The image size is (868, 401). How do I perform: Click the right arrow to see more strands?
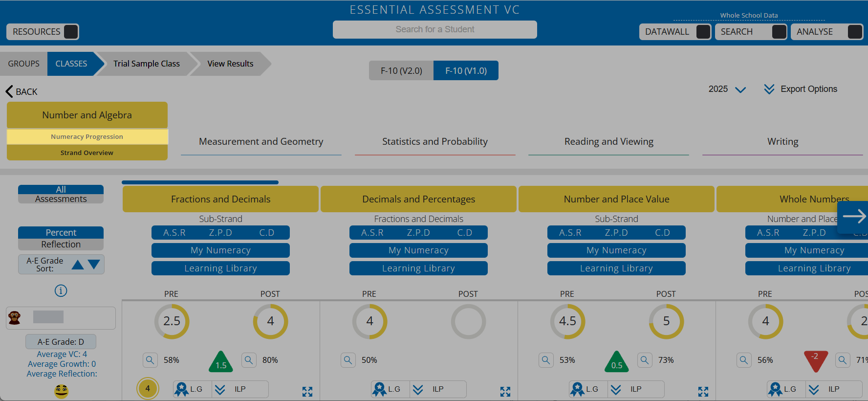click(x=853, y=217)
